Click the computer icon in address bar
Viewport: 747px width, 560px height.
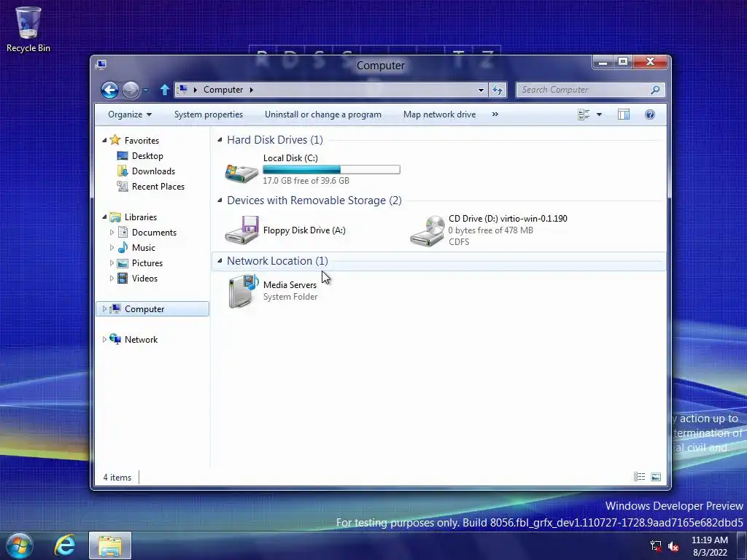[x=182, y=90]
